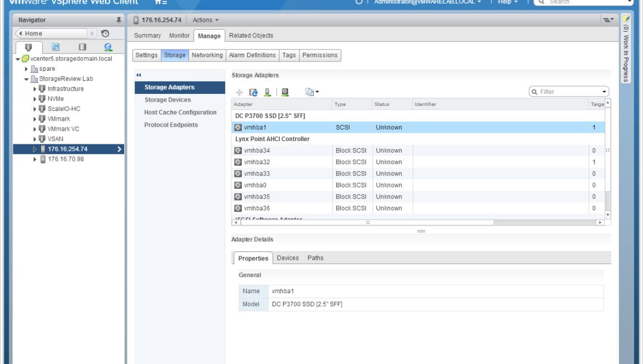
Task: Select the vmhba34 adapter row
Action: click(x=418, y=150)
